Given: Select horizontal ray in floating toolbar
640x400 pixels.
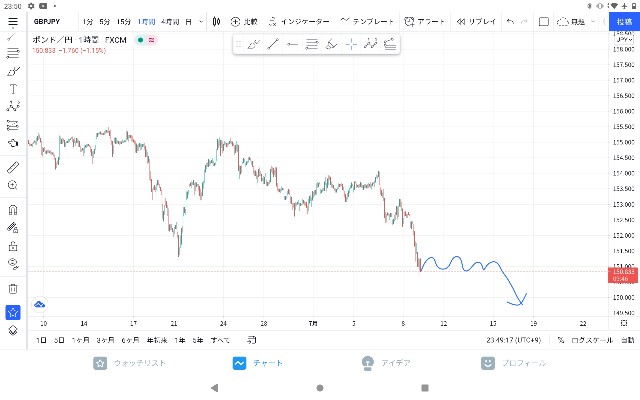Looking at the screenshot, I should 292,44.
